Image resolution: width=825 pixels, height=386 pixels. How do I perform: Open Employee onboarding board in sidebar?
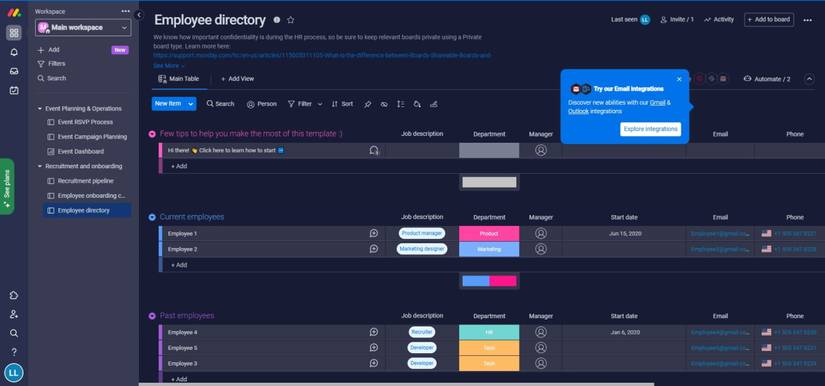[92, 196]
